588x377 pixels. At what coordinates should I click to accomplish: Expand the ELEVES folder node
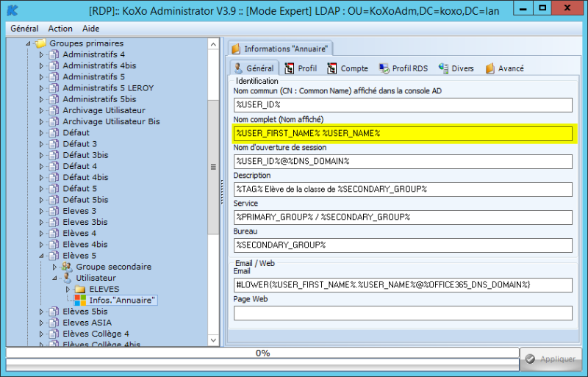click(x=68, y=290)
